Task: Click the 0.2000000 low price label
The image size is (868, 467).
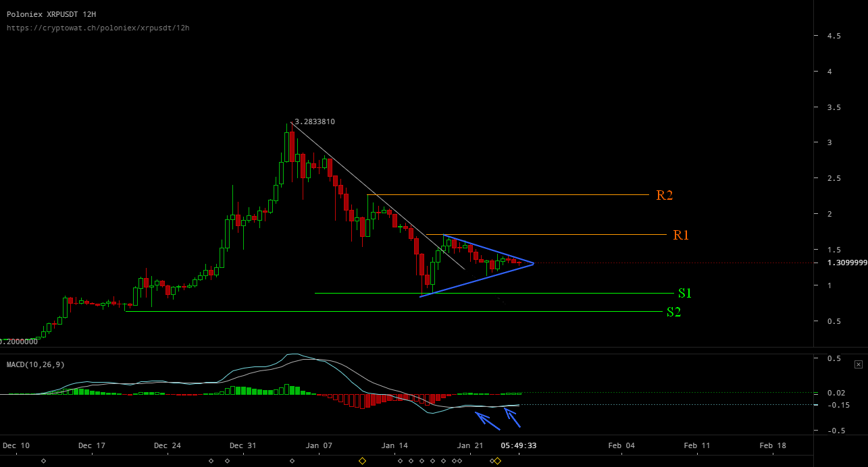Action: click(18, 341)
